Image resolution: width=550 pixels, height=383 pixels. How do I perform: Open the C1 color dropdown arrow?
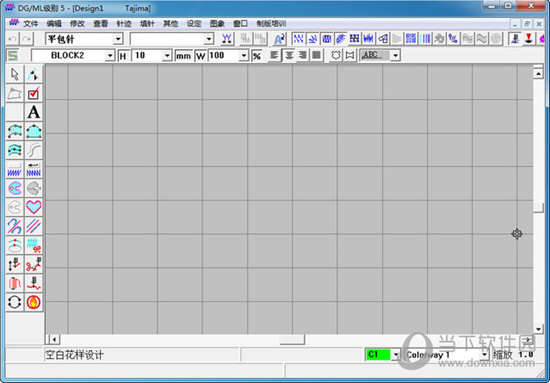(396, 355)
